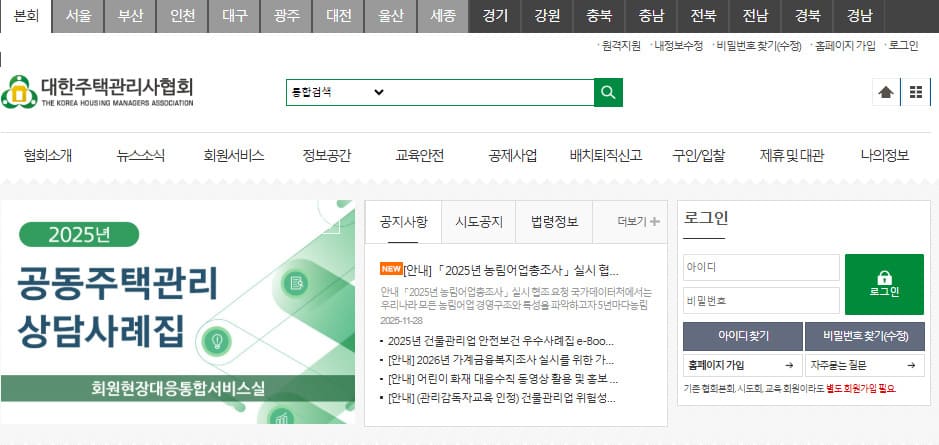The height and width of the screenshot is (445, 939).
Task: Click the 아이디 찾기 button
Action: click(741, 336)
